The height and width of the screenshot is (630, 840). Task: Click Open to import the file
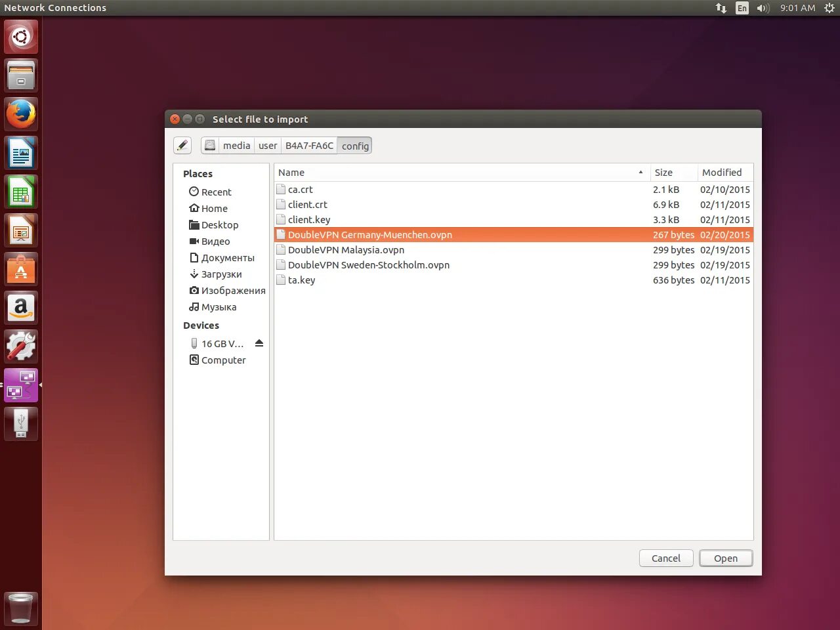(726, 558)
